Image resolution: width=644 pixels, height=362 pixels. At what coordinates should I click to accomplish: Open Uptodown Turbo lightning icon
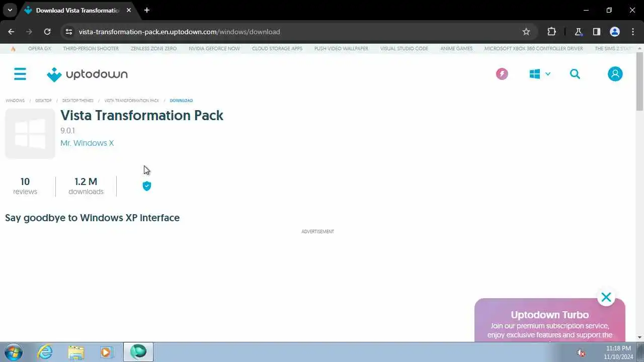coord(502,74)
